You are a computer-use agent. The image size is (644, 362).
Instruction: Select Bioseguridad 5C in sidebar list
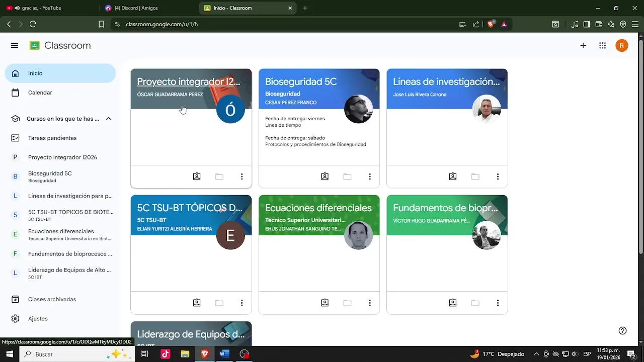coord(60,176)
